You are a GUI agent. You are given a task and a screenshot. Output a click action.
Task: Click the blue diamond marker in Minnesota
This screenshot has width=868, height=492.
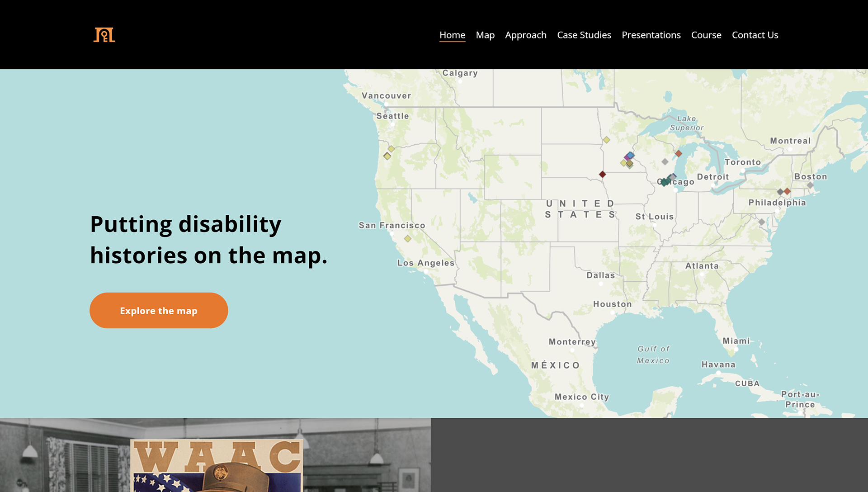coord(631,155)
